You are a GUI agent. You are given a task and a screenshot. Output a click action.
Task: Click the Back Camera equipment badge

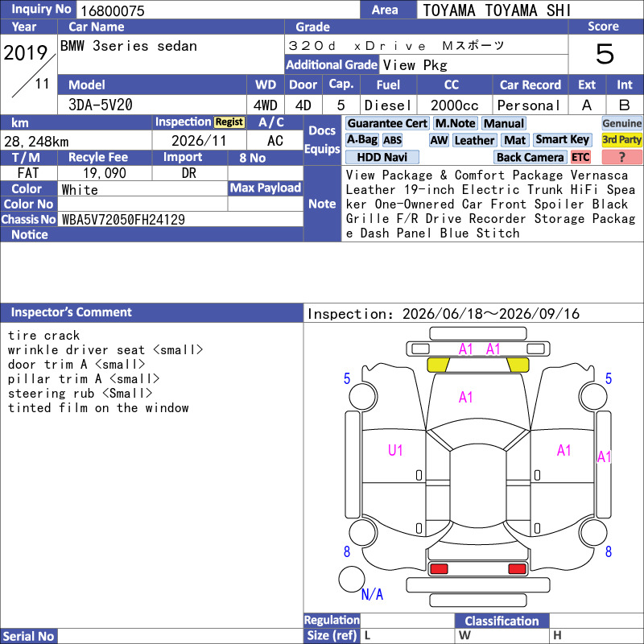coord(530,157)
